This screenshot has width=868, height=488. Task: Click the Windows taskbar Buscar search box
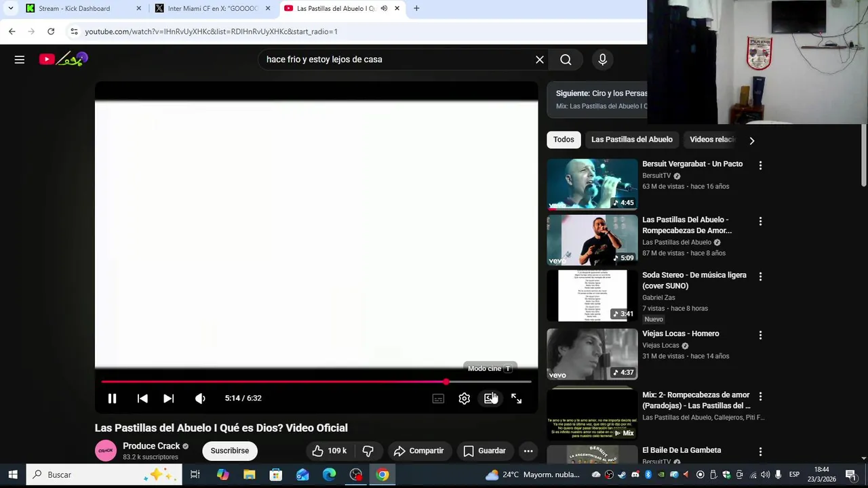coord(104,474)
